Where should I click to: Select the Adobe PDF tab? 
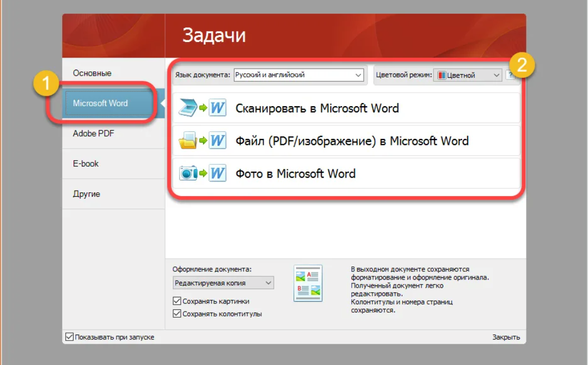[113, 133]
